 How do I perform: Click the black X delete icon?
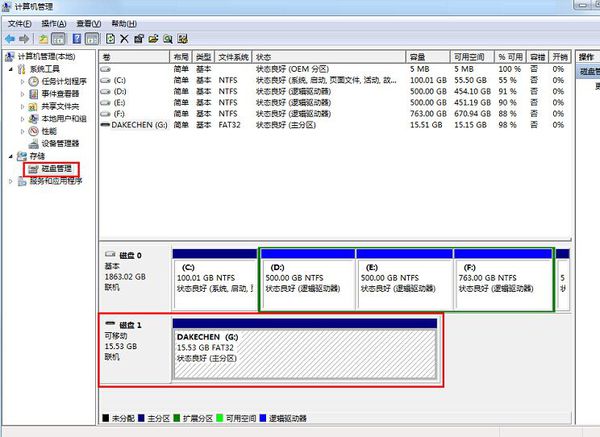(x=124, y=39)
